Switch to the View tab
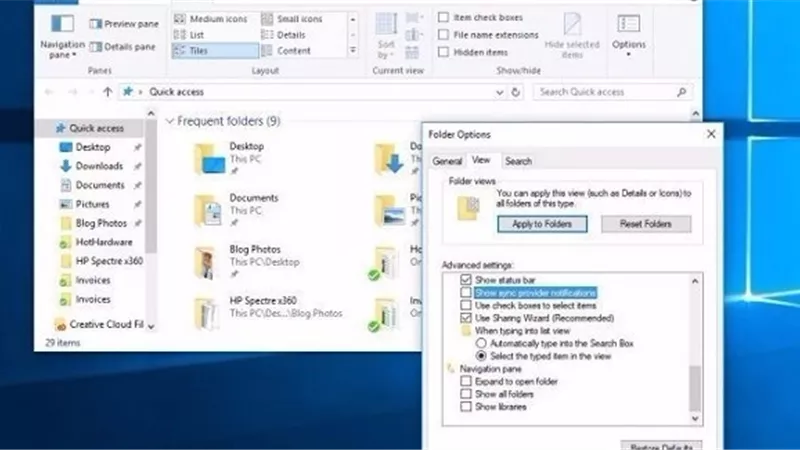This screenshot has height=450, width=800. click(481, 160)
